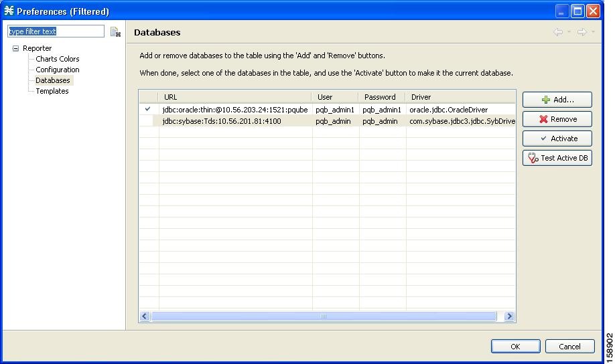Maximize the Preferences window
The height and width of the screenshot is (364, 615).
(577, 11)
